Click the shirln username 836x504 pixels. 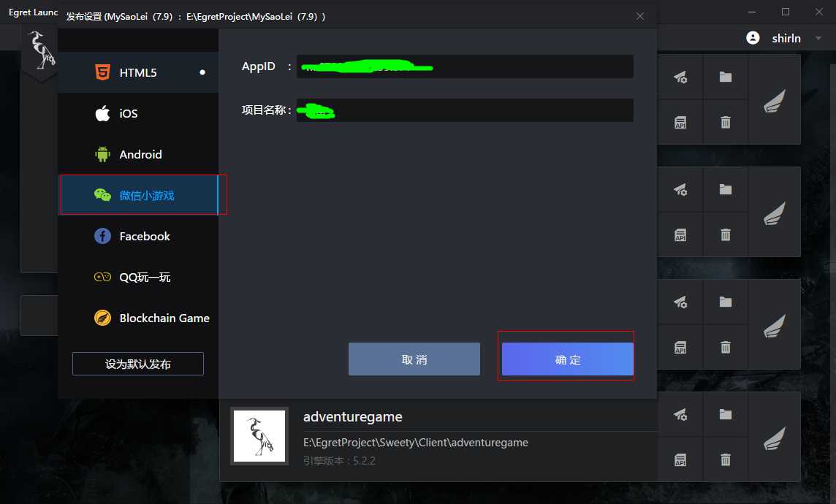[786, 39]
